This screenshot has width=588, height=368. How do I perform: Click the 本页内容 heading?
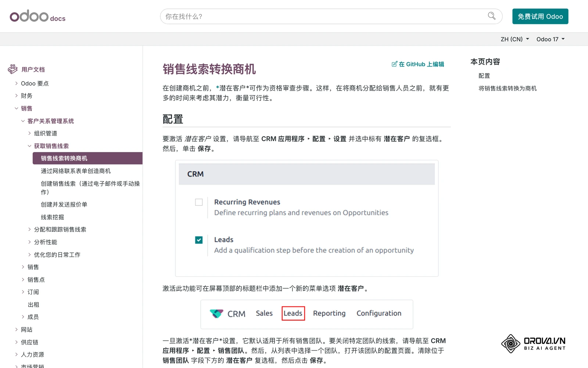point(485,62)
